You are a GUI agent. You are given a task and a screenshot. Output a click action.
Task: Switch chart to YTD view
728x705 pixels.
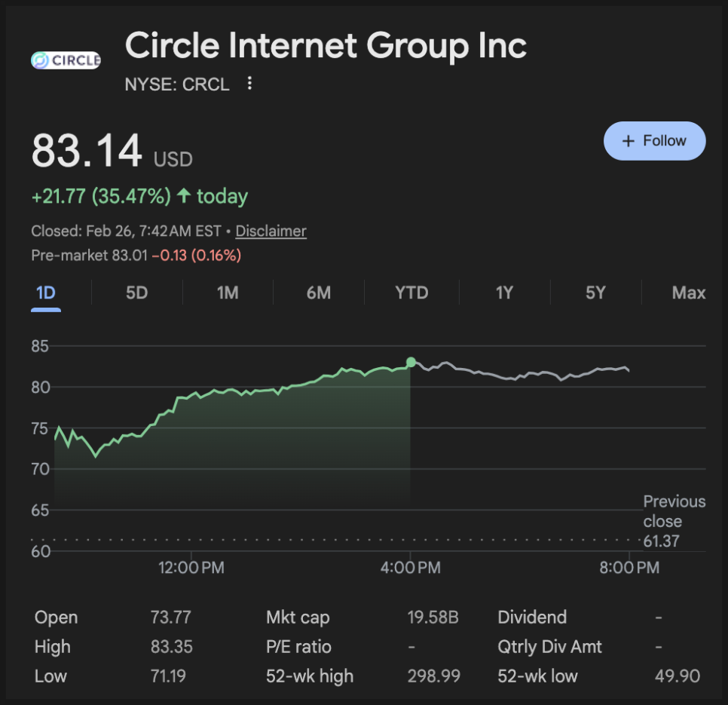point(411,293)
